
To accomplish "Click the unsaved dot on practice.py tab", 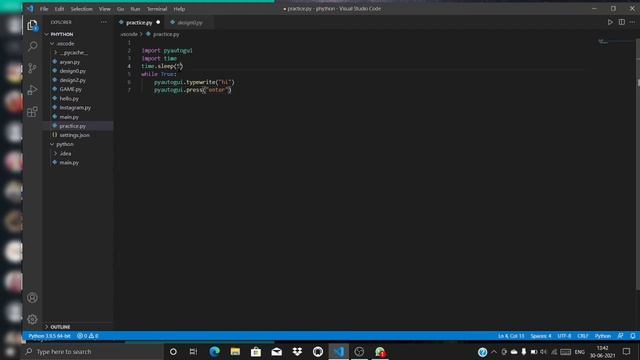I will 158,22.
